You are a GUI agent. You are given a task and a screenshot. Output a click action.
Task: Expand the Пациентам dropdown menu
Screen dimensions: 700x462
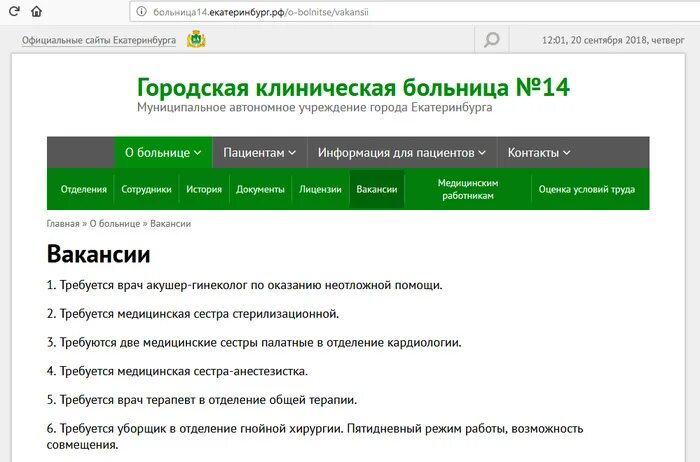(x=259, y=153)
